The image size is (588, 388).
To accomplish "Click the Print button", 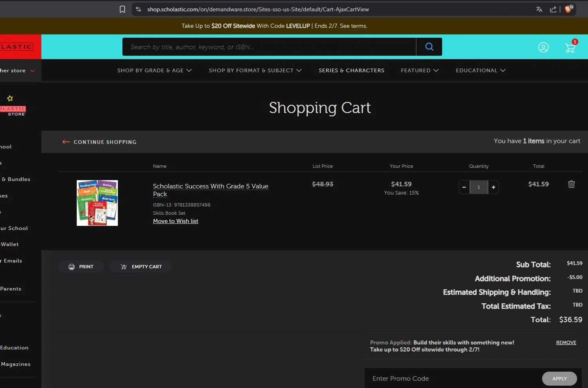I will coord(81,266).
